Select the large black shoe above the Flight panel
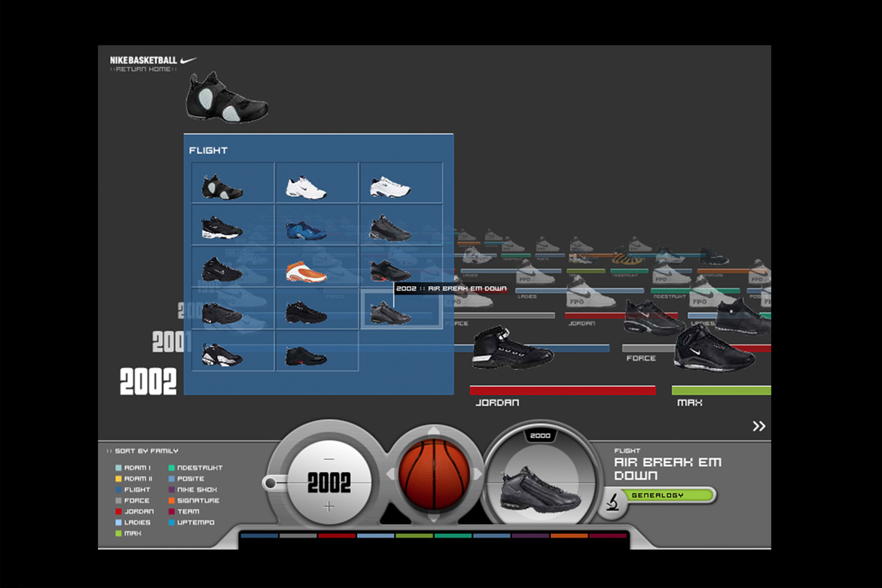The width and height of the screenshot is (882, 588). [x=226, y=96]
